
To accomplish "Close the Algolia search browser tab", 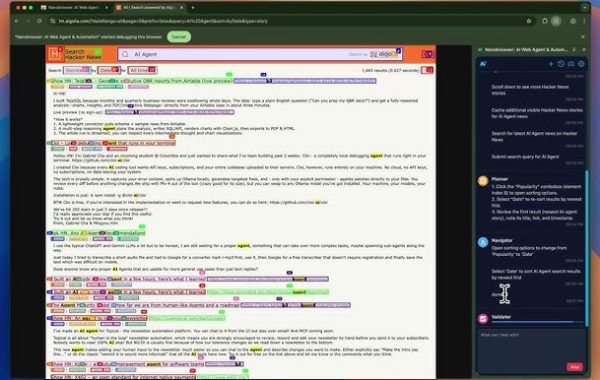I will point(182,7).
